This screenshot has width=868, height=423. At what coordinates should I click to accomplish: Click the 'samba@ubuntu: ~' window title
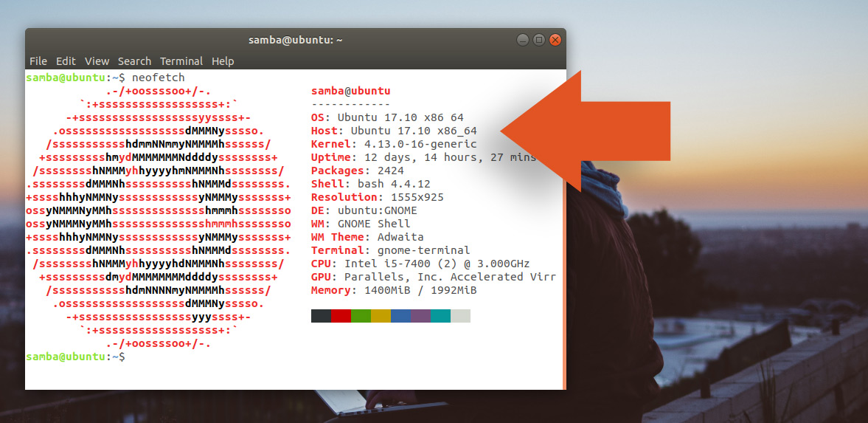pos(296,40)
